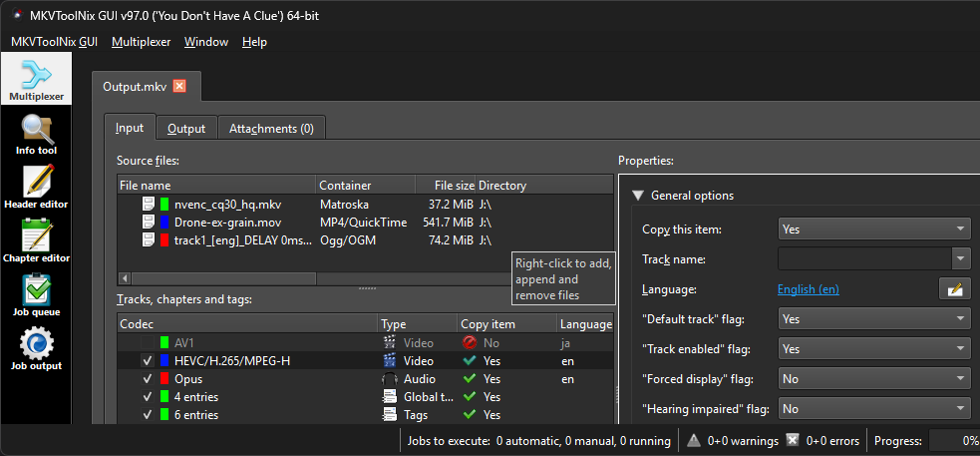
Task: Collapse the General options section
Action: click(637, 196)
